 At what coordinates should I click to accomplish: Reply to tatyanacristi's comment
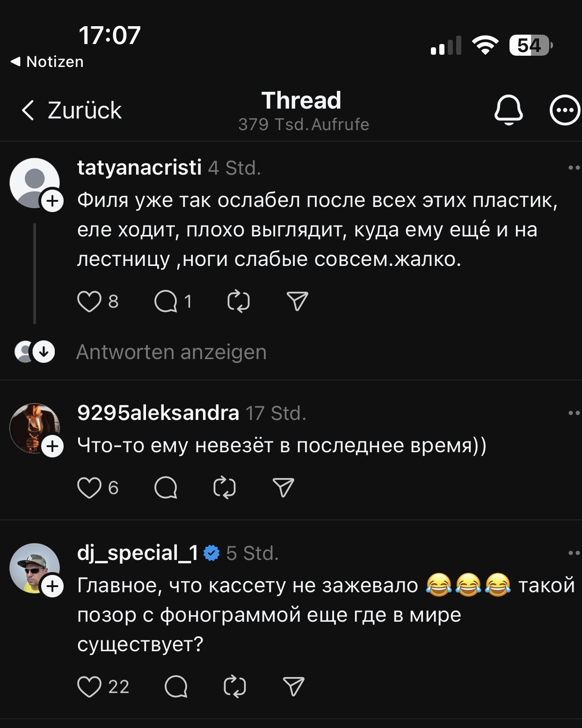(166, 301)
